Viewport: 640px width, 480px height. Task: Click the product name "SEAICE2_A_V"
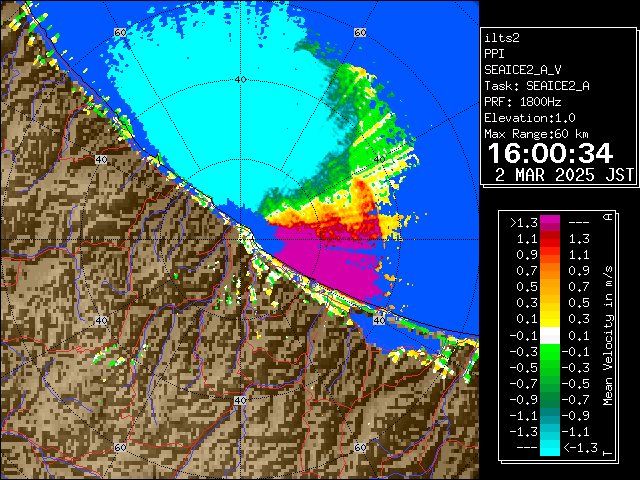(523, 70)
